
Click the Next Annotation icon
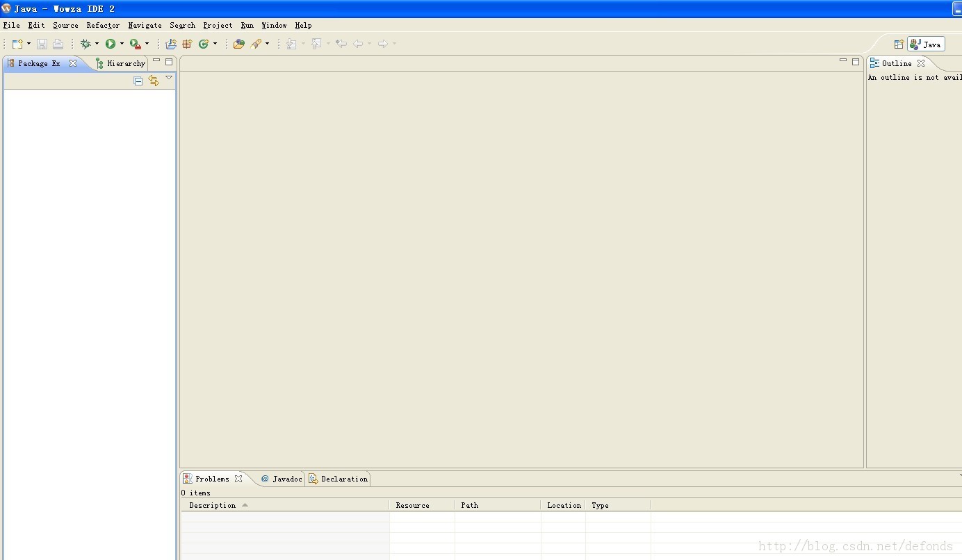tap(291, 44)
